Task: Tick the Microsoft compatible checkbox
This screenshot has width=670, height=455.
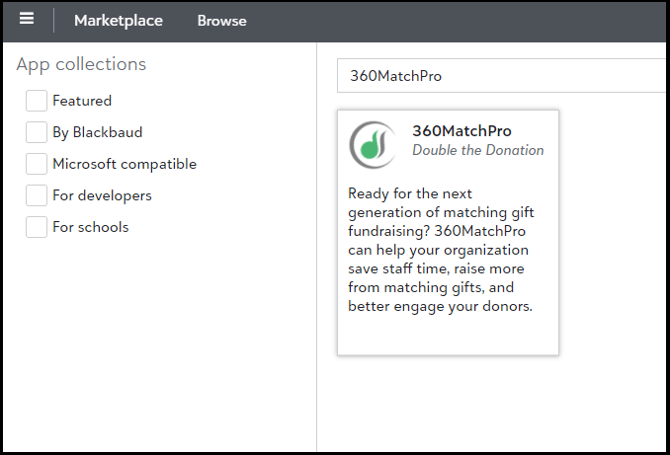Action: click(36, 164)
